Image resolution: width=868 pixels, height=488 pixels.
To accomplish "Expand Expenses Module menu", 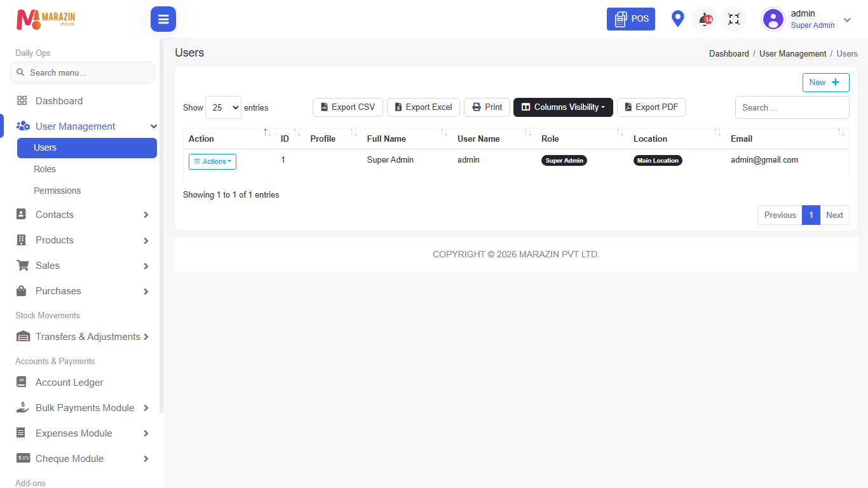I will click(x=82, y=433).
